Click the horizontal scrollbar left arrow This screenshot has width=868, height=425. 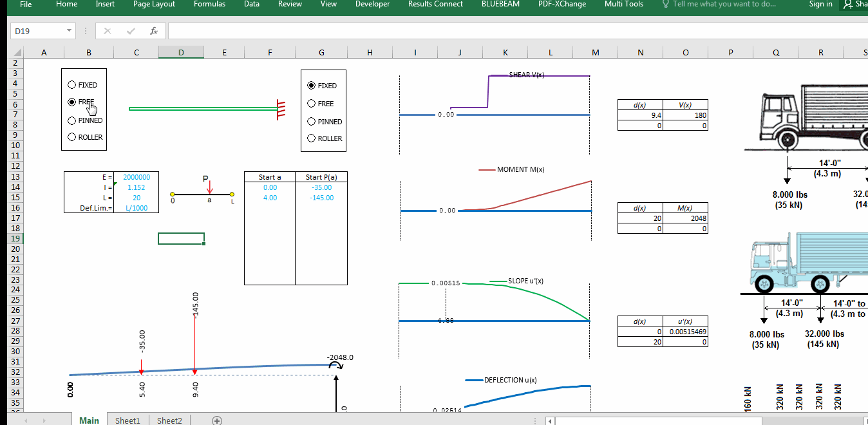coord(550,420)
